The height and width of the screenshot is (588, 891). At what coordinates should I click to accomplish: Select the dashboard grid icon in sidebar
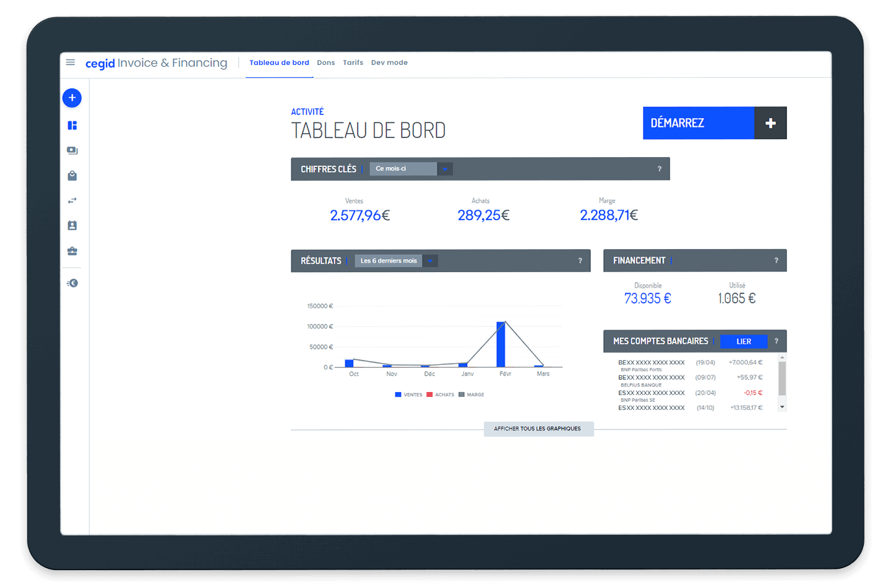(72, 126)
